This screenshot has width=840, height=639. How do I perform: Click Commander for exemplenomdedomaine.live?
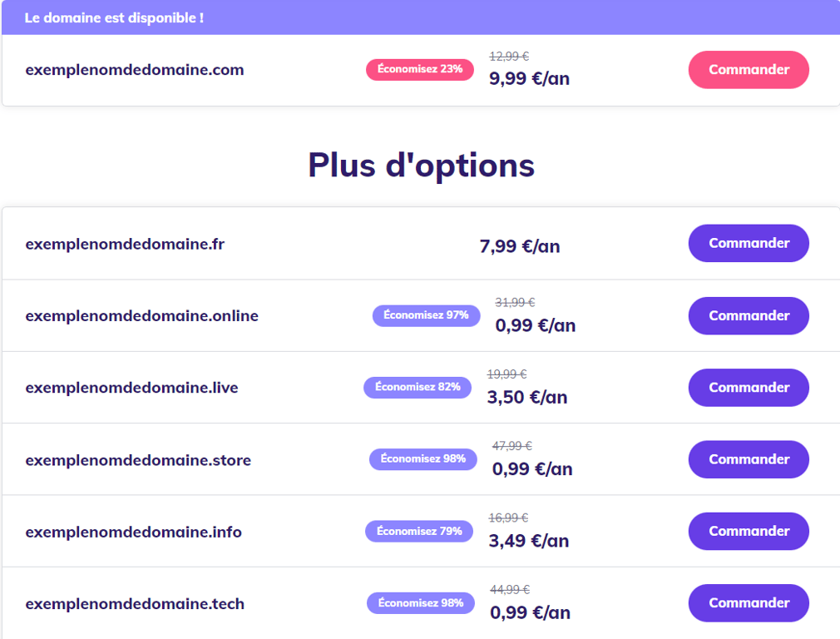click(x=748, y=387)
